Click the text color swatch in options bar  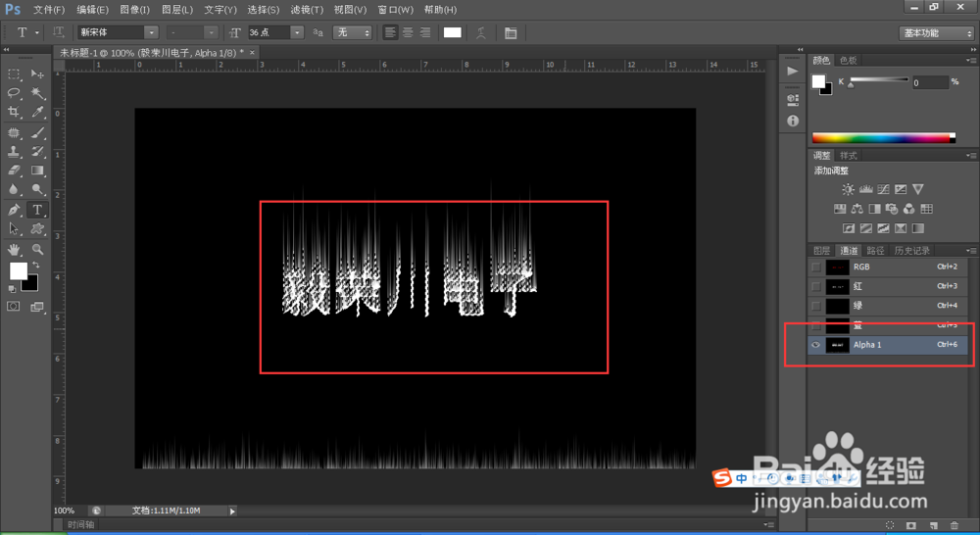(x=452, y=32)
